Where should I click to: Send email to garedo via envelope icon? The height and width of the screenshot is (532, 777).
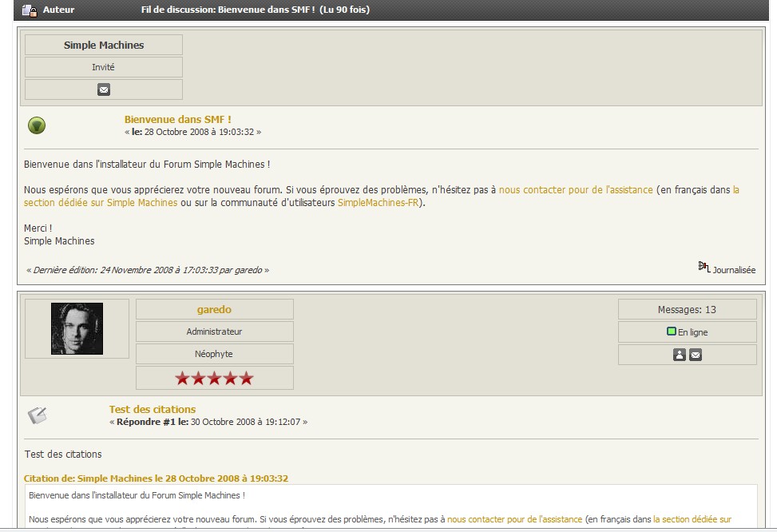696,355
